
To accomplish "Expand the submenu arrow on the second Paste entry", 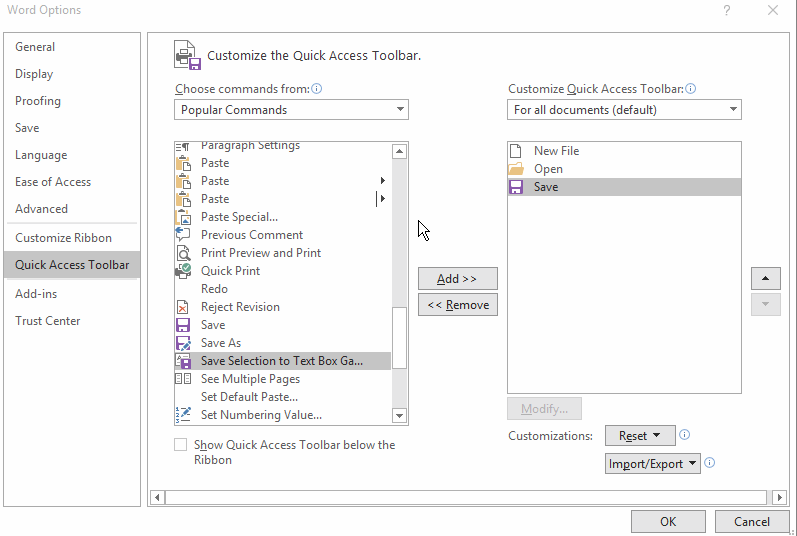I will [383, 180].
